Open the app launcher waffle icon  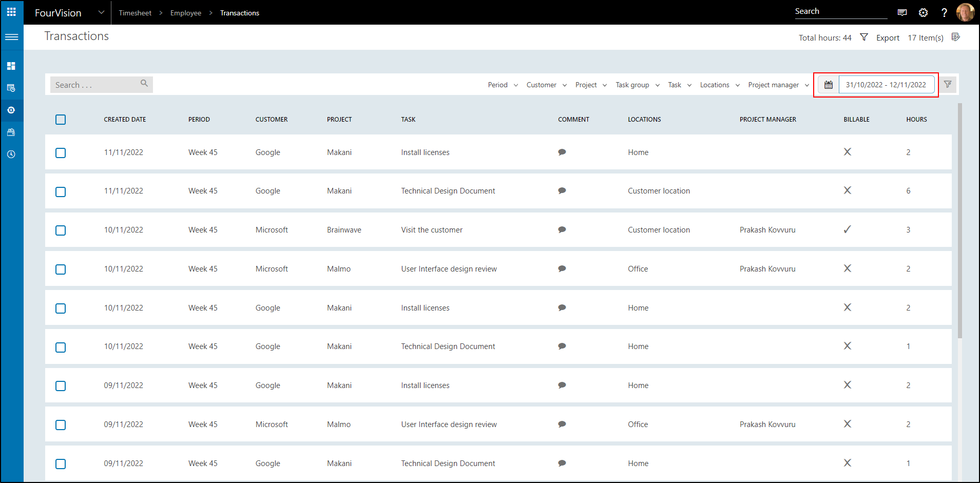[x=11, y=12]
